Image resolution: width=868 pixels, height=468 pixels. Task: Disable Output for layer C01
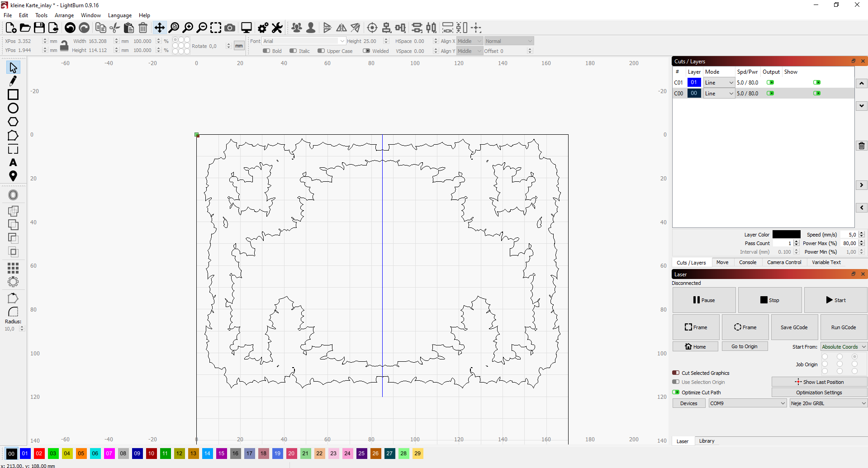(771, 82)
